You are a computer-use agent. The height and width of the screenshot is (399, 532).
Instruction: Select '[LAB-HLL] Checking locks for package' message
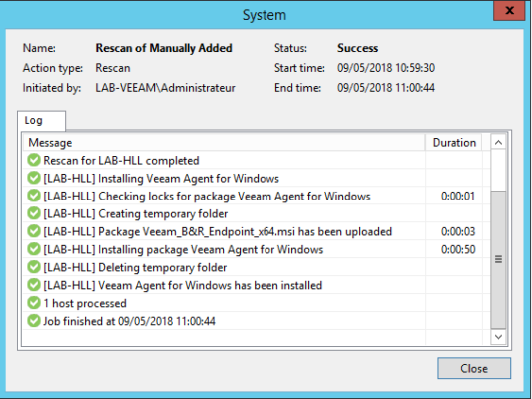(207, 197)
